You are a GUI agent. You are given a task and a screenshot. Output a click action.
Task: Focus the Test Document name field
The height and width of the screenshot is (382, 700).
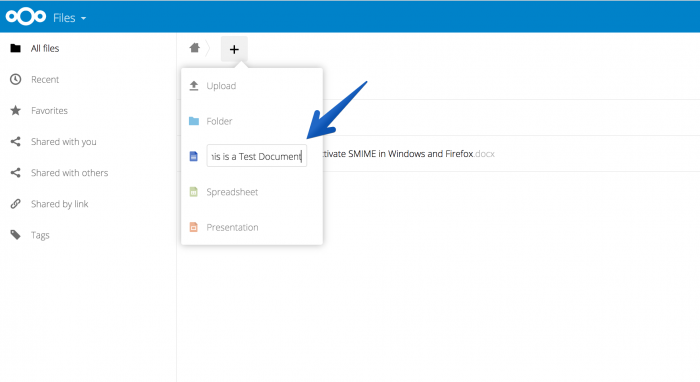pyautogui.click(x=257, y=156)
